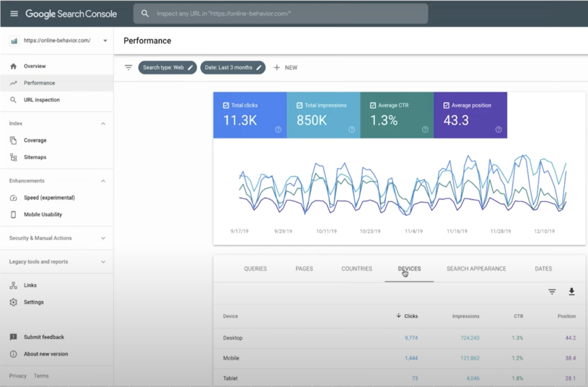Sort by Impressions column header
Image resolution: width=588 pixels, height=387 pixels.
click(466, 316)
